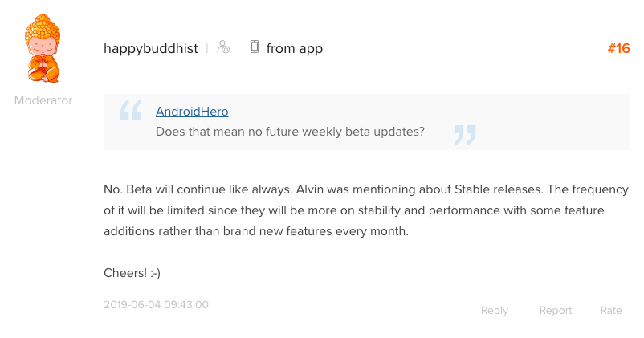Open the happybuddhist username profile

pos(150,48)
